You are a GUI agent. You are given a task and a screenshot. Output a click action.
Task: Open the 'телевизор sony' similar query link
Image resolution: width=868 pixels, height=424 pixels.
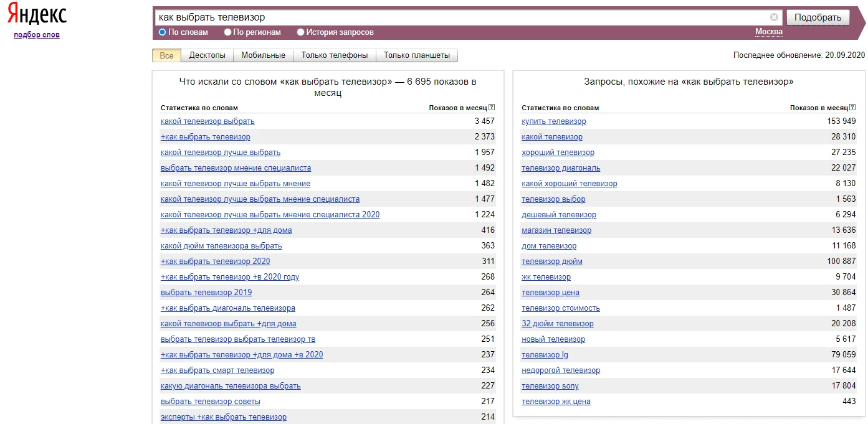click(550, 386)
